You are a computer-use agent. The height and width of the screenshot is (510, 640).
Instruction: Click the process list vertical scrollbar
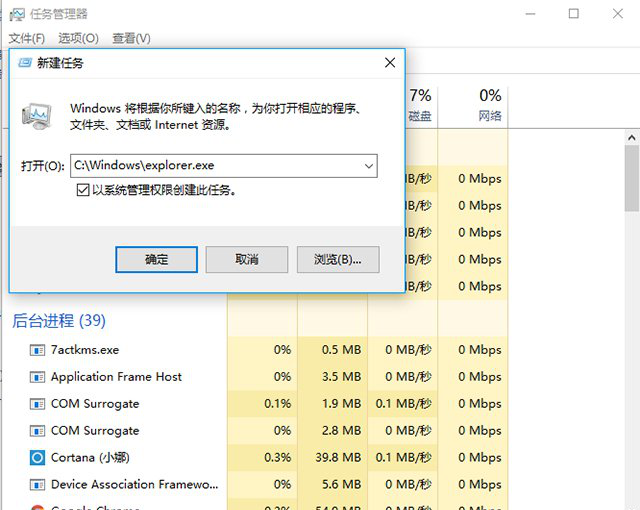click(x=632, y=300)
